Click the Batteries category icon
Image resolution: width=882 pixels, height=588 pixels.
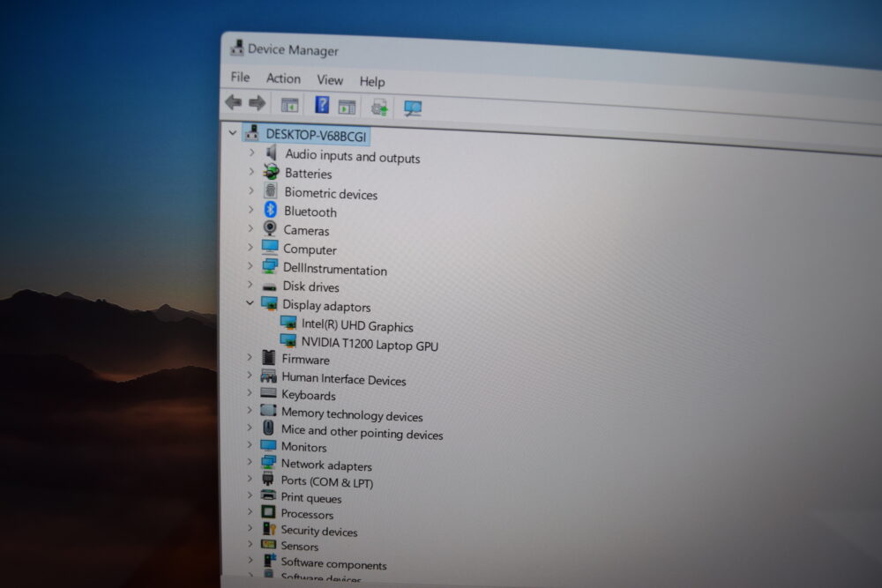pos(271,171)
